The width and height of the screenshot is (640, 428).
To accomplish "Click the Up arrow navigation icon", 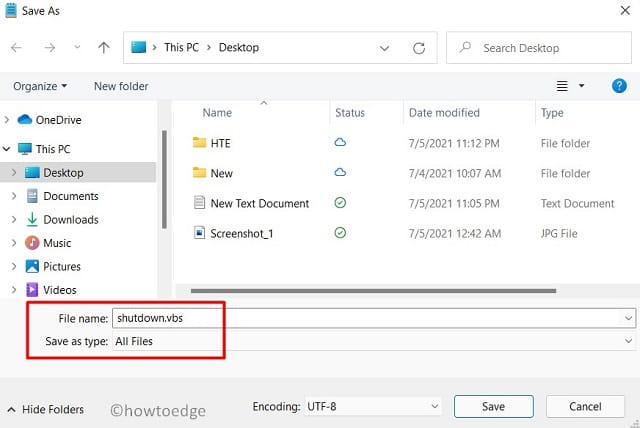I will point(103,47).
